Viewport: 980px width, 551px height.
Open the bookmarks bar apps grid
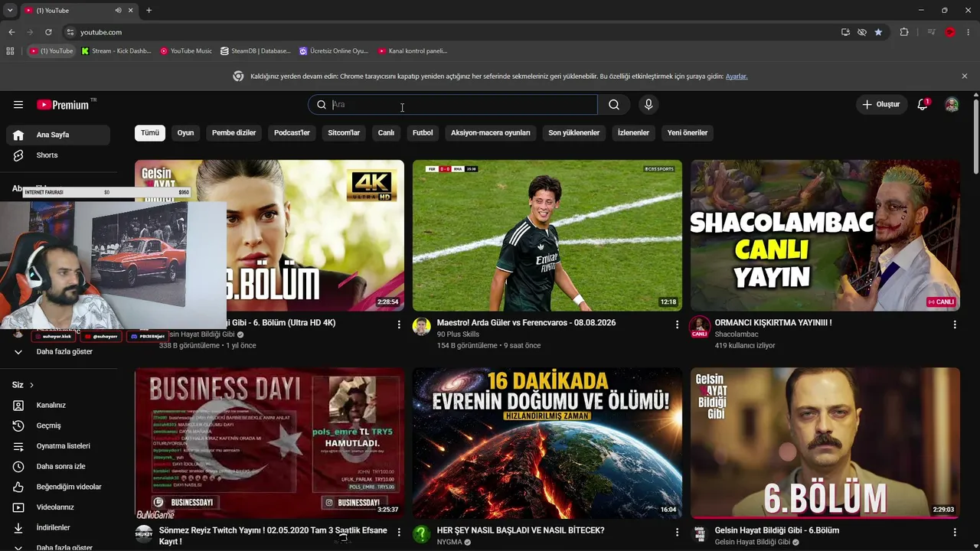point(10,51)
